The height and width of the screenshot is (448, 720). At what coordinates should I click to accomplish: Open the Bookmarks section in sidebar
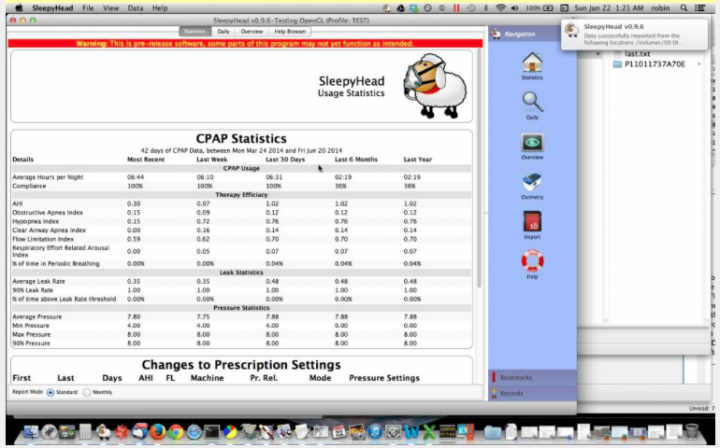pos(532,377)
